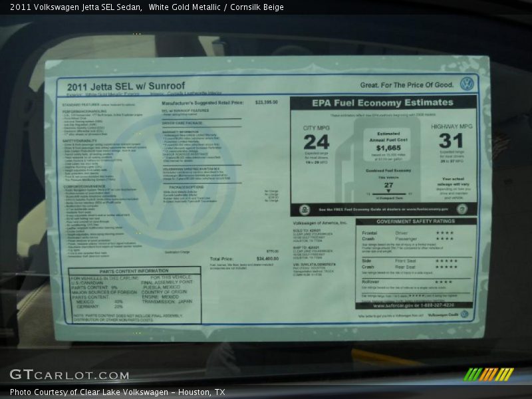
Task: Click "Manufacturer's Suggested Retail Price:" label
Action: pos(203,103)
